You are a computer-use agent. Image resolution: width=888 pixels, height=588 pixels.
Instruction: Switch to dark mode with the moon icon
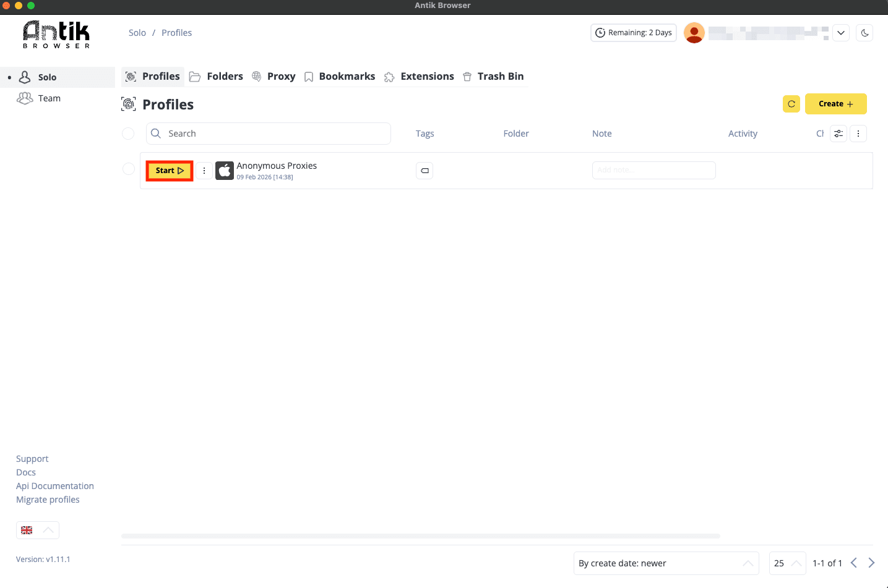[864, 32]
